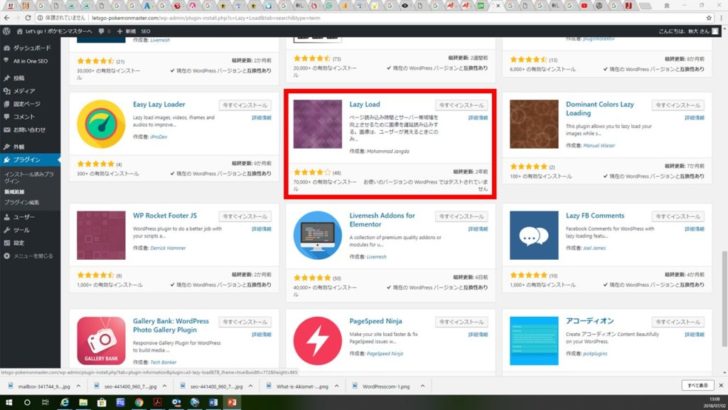Screen dimensions: 728x410
Task: Open プラグイン編集 plugin editor submenu
Action: coord(21,202)
